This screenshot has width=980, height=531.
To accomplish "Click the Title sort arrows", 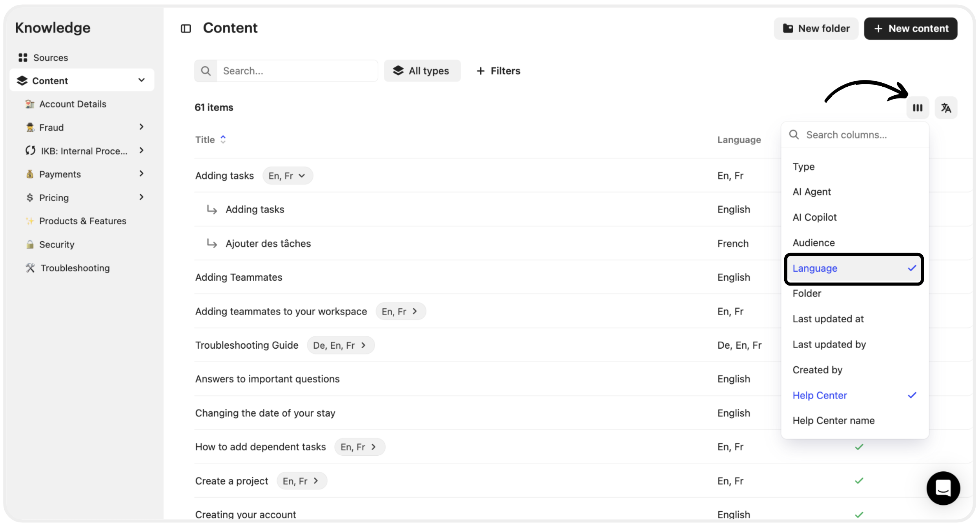I will coord(223,140).
